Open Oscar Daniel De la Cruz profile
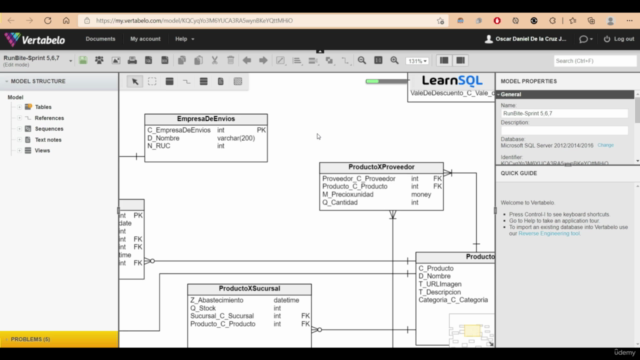This screenshot has width=640, height=360. (525, 39)
